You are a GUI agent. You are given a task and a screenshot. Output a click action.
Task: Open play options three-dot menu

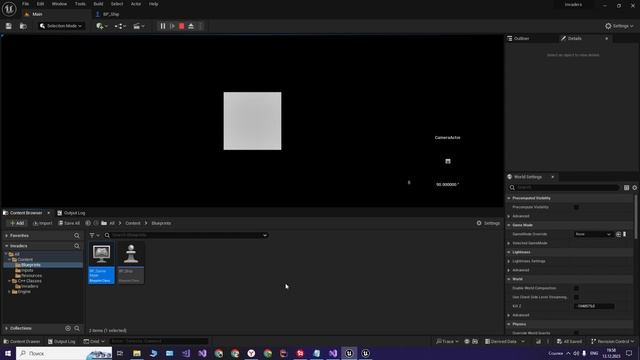pos(200,26)
